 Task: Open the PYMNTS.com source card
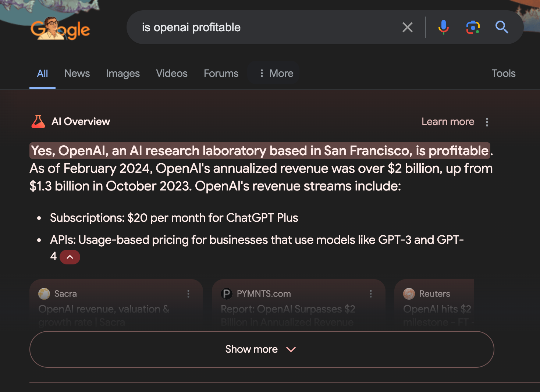tap(299, 304)
